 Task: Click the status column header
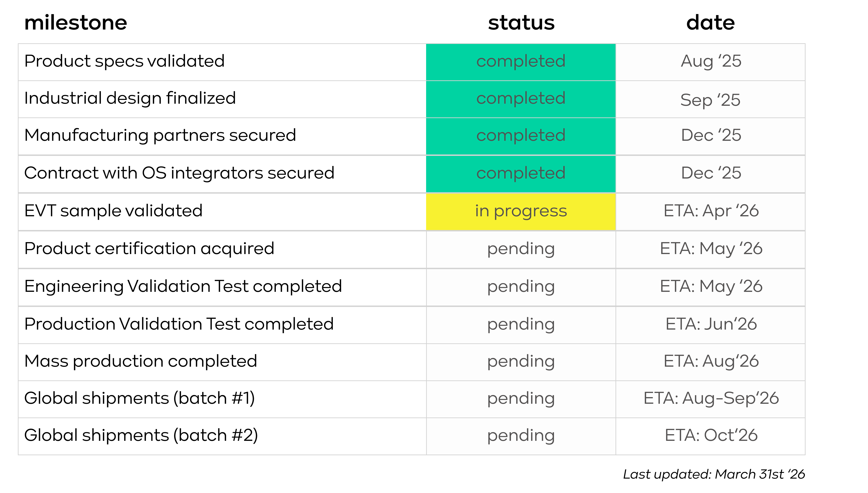pos(521,23)
